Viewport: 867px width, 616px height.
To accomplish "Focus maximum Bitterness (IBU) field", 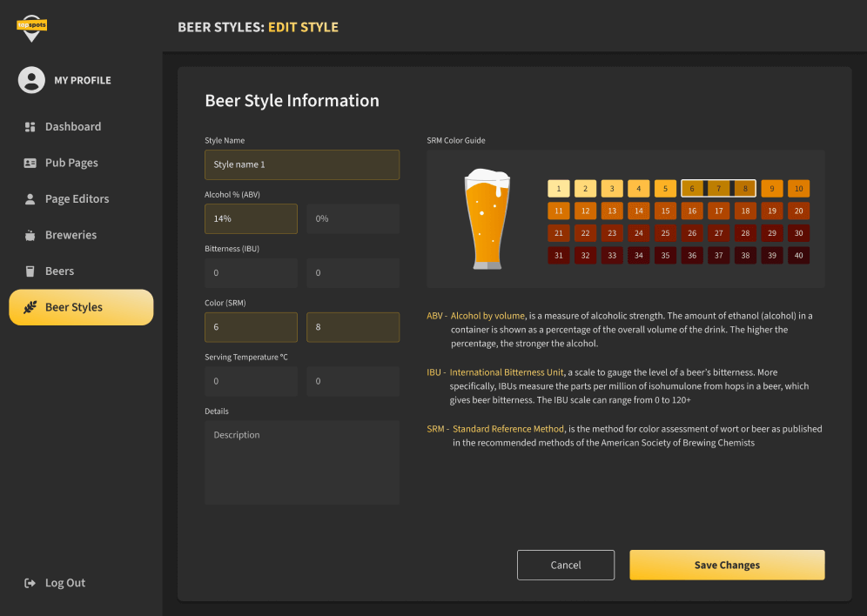I will [353, 273].
